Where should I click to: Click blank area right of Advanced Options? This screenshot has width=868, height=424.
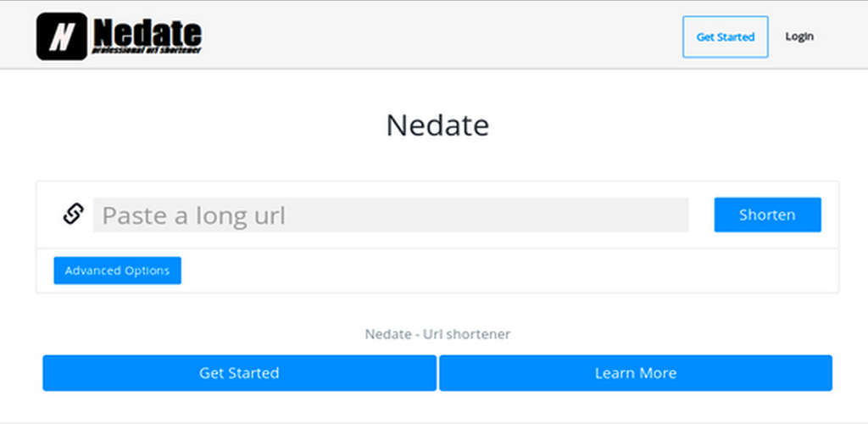click(509, 271)
